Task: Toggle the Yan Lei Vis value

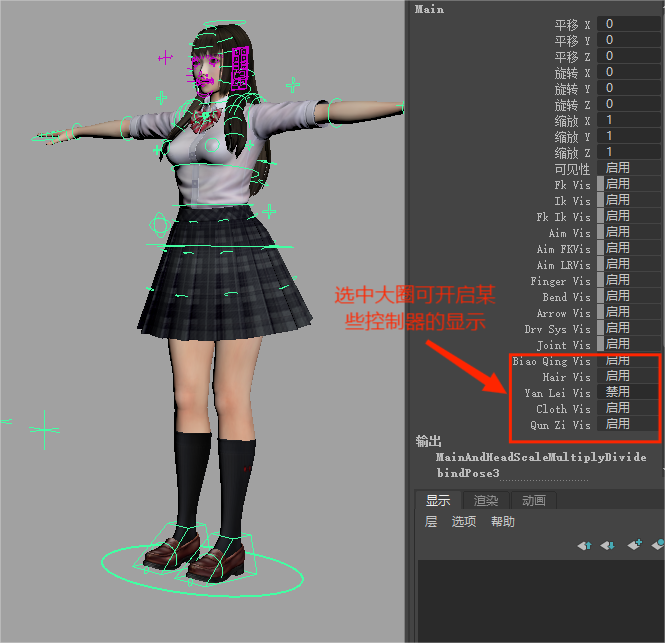Action: (x=630, y=393)
